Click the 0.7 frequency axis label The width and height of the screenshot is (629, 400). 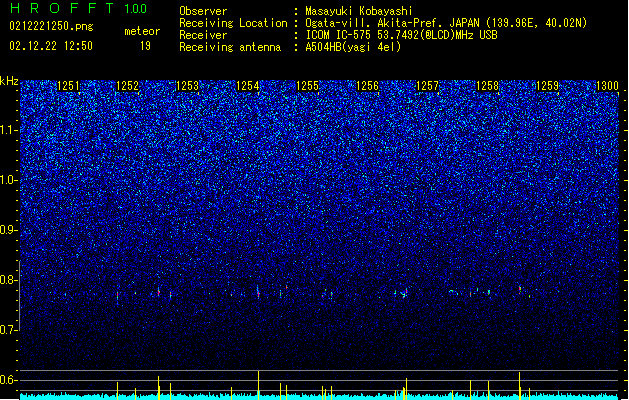pos(9,330)
